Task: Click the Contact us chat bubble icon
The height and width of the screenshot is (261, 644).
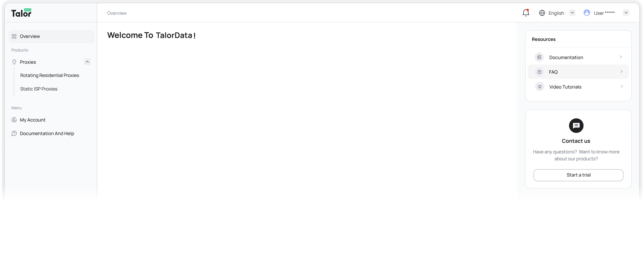Action: pos(576,126)
